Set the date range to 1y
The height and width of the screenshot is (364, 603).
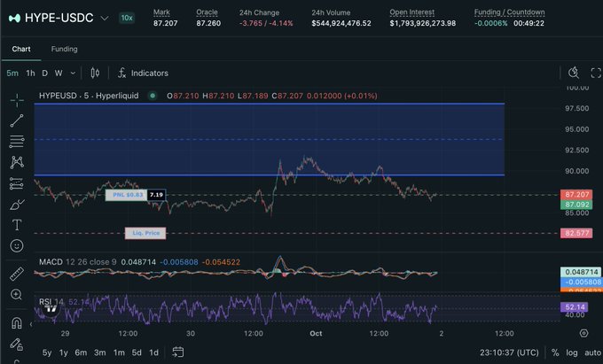pos(64,352)
